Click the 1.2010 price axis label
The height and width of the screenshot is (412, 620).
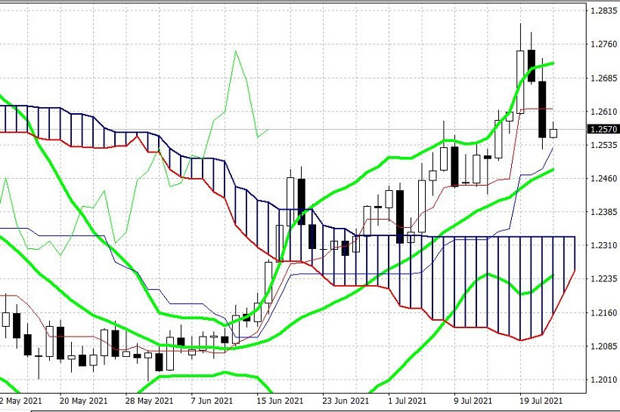603,380
